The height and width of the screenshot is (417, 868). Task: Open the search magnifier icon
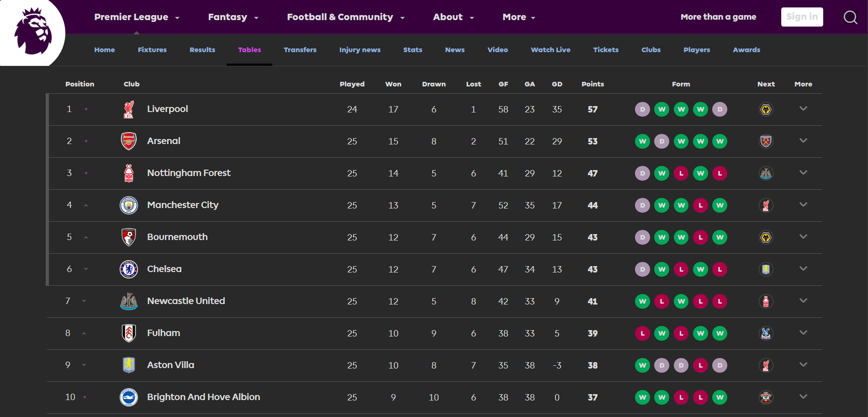tap(850, 17)
